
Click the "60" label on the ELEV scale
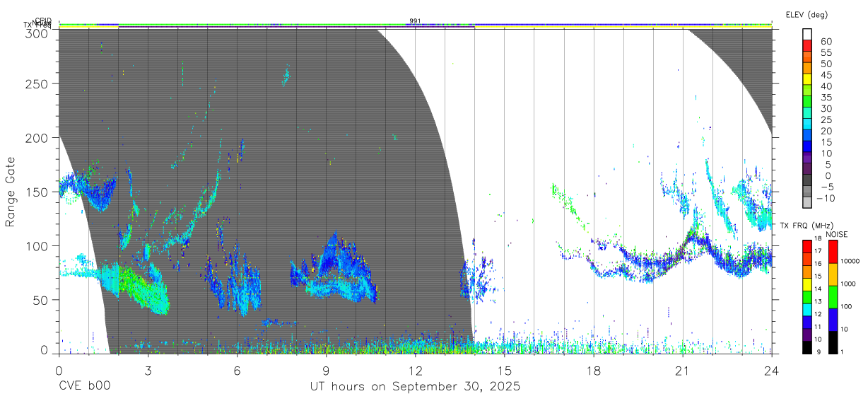(x=825, y=41)
